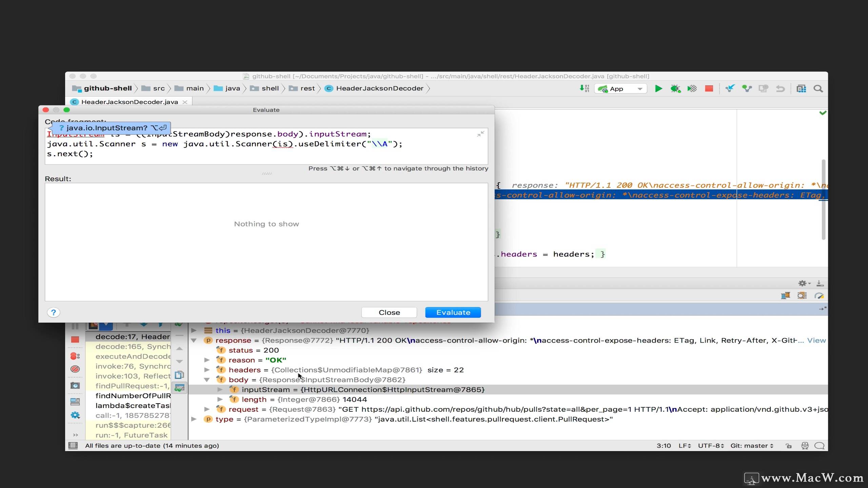Screen dimensions: 868x488
Task: Select the 'findNumberOfPullR' stack frame
Action: coord(128,396)
